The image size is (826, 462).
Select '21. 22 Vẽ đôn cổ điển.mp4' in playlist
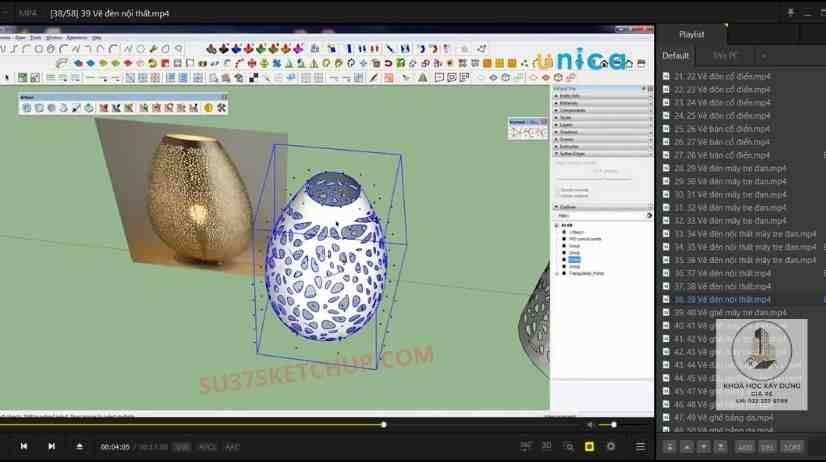pos(722,76)
